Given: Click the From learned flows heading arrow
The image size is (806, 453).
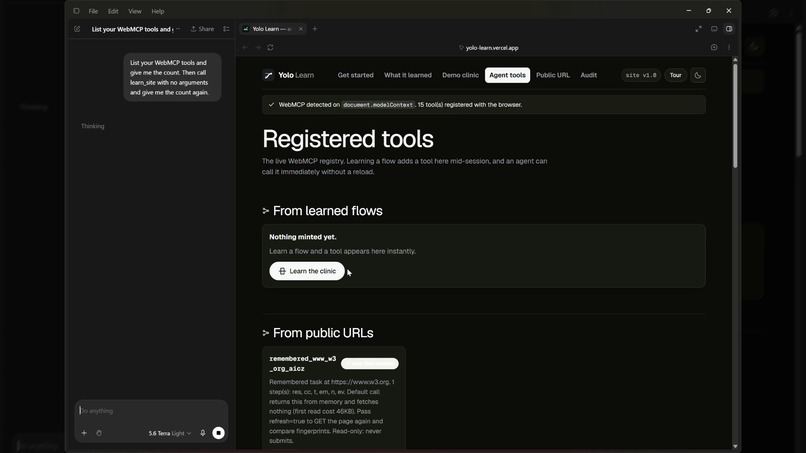Looking at the screenshot, I should tap(266, 211).
